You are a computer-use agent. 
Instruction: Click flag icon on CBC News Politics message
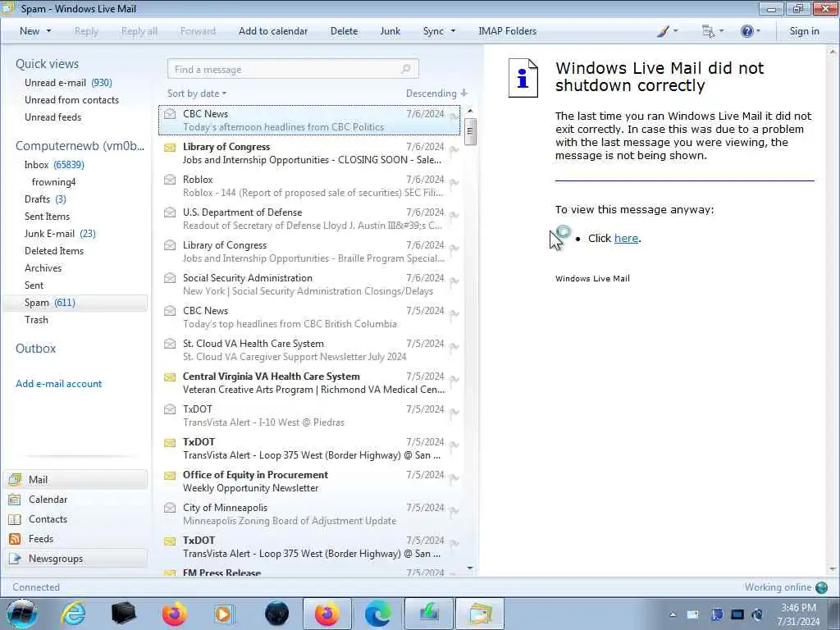tap(454, 116)
